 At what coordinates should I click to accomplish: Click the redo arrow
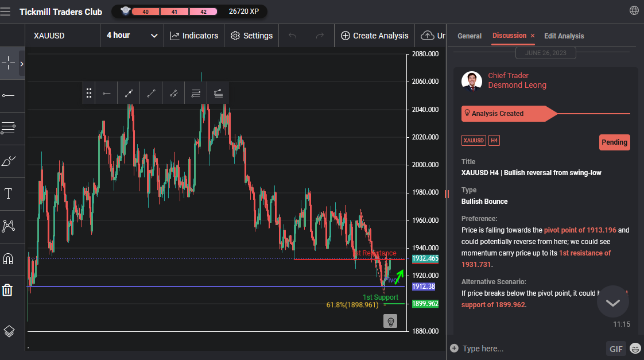click(x=320, y=36)
